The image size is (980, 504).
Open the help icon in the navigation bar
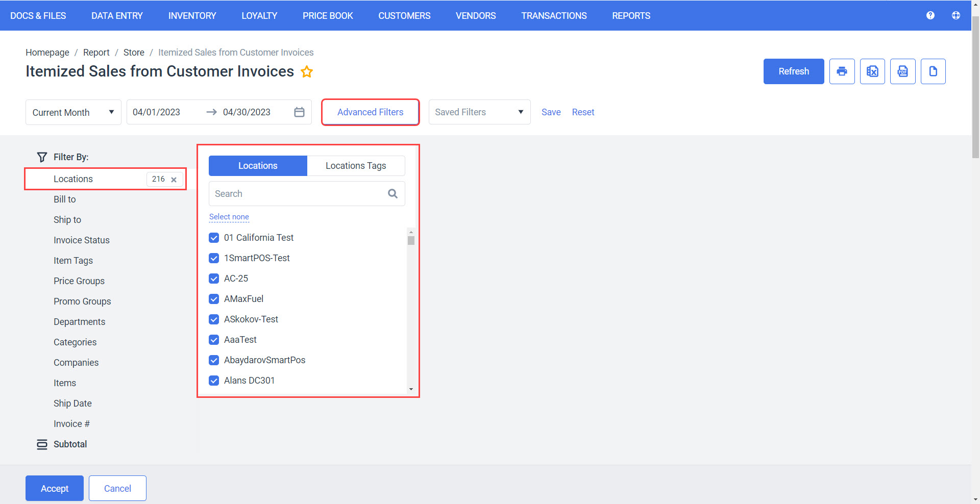(x=930, y=15)
